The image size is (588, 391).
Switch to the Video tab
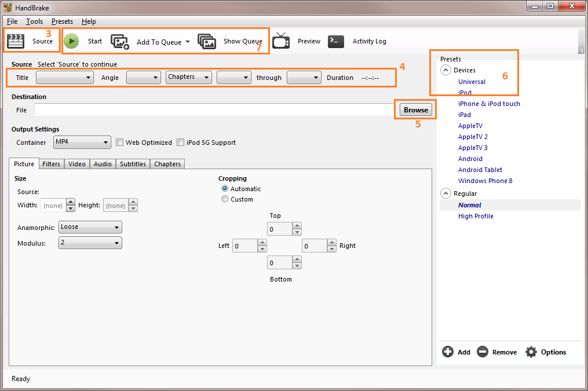pyautogui.click(x=77, y=164)
